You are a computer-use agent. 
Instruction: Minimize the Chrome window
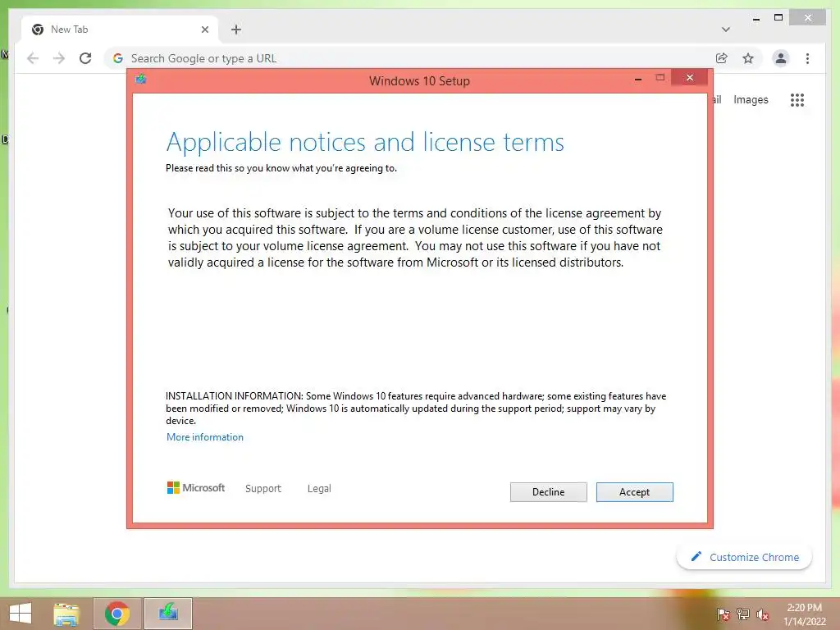[x=756, y=19]
